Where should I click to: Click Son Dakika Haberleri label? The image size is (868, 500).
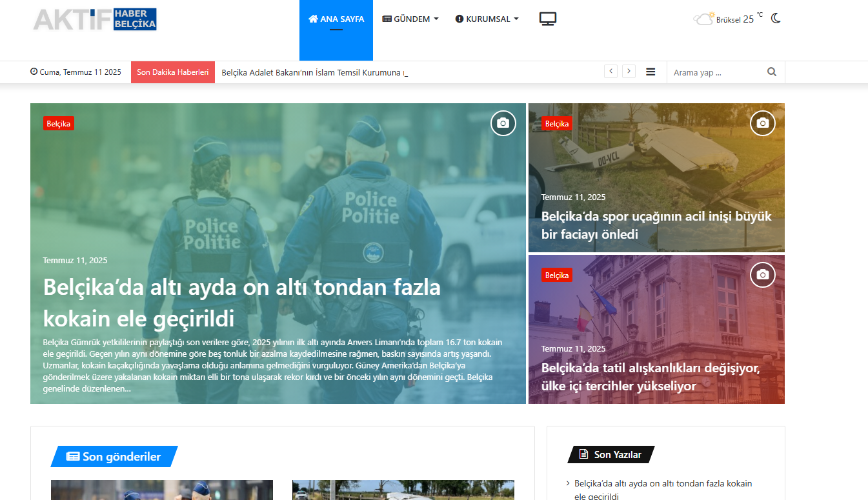pyautogui.click(x=173, y=72)
